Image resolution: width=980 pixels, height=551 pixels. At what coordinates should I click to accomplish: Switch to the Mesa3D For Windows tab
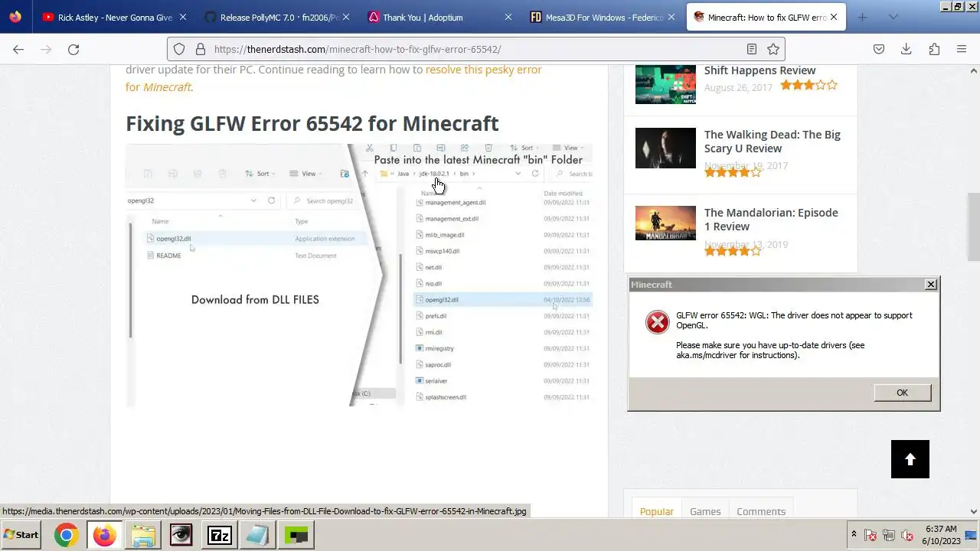[602, 17]
